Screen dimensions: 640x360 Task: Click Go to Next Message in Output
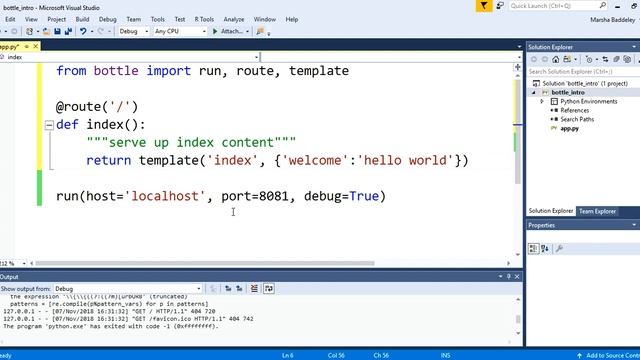(x=239, y=289)
